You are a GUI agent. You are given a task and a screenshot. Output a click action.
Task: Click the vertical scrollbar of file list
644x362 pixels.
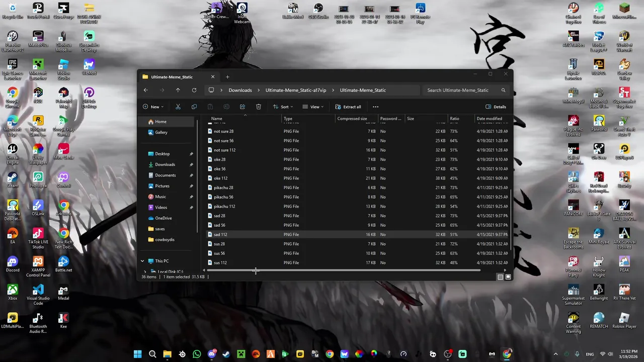point(511,220)
